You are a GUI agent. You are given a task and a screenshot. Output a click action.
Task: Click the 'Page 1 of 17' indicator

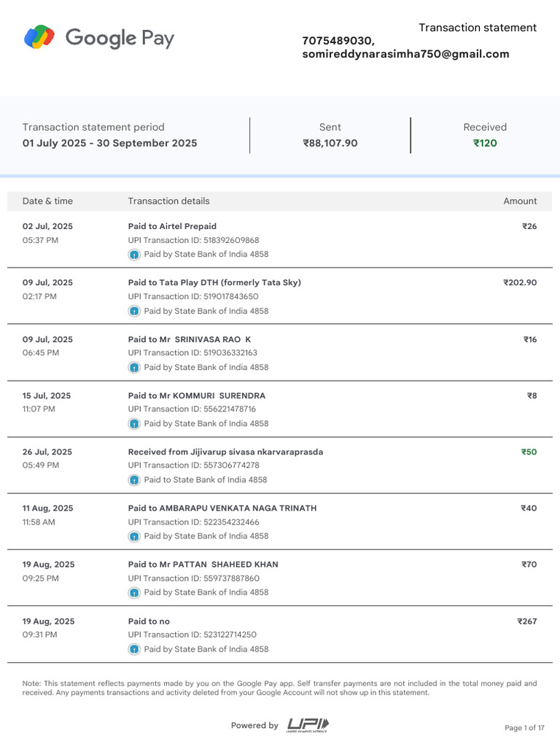[524, 727]
